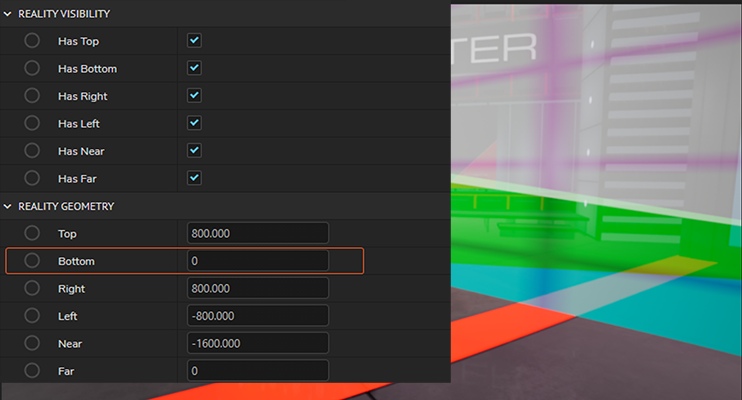Click the circle pin icon beside Has Bottom
The height and width of the screenshot is (400, 742).
coord(32,69)
